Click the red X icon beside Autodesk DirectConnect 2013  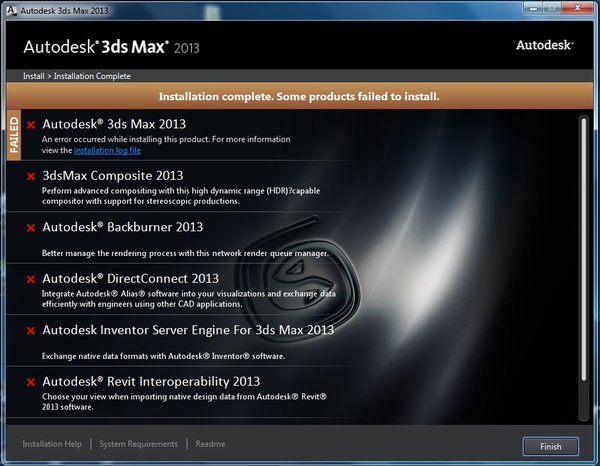[x=31, y=279]
